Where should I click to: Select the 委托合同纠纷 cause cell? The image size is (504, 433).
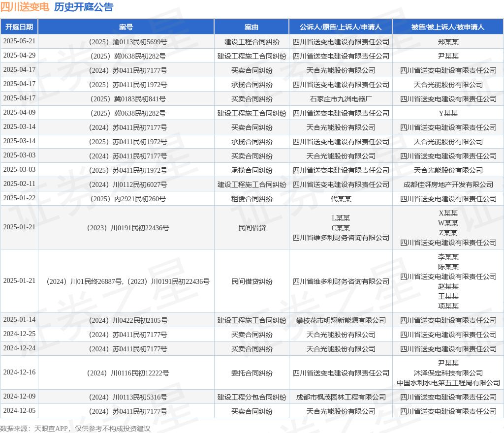pos(252,373)
